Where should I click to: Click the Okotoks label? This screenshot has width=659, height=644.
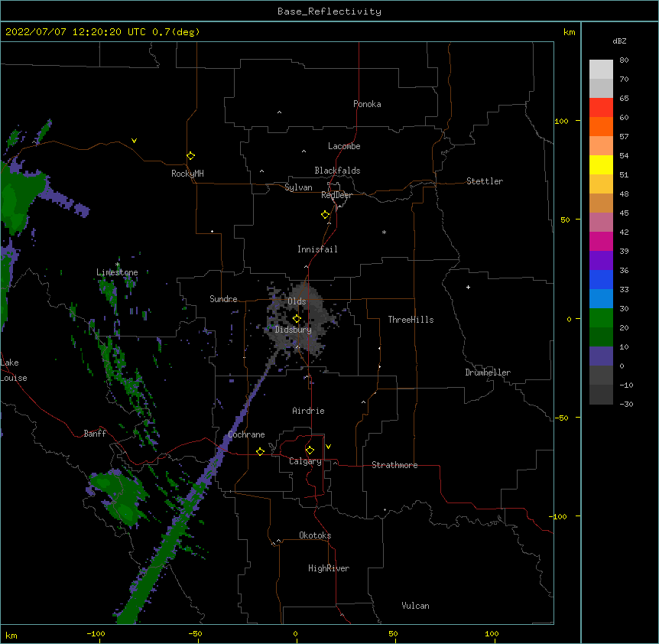click(315, 535)
